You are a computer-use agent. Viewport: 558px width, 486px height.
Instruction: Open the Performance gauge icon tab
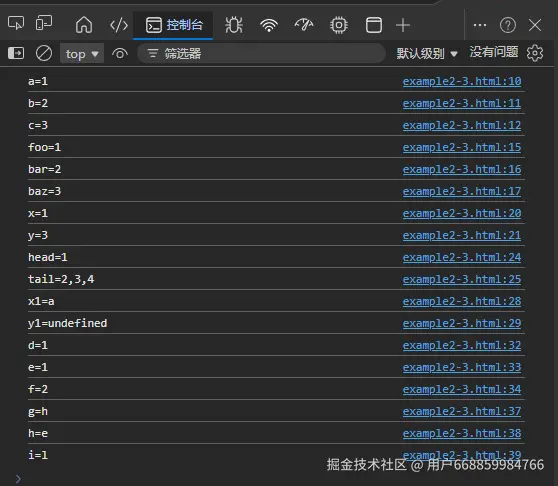(304, 25)
